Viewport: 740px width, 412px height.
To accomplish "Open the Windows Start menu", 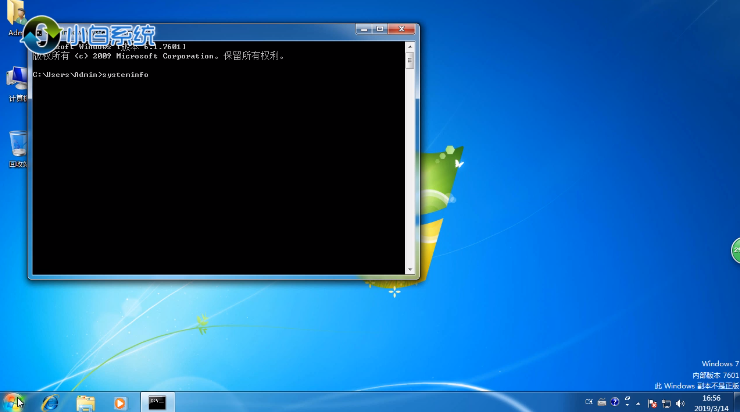I will click(x=12, y=402).
